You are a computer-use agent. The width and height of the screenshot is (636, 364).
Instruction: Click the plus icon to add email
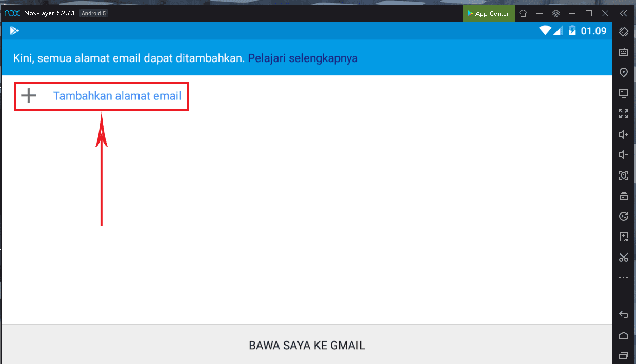pos(29,95)
